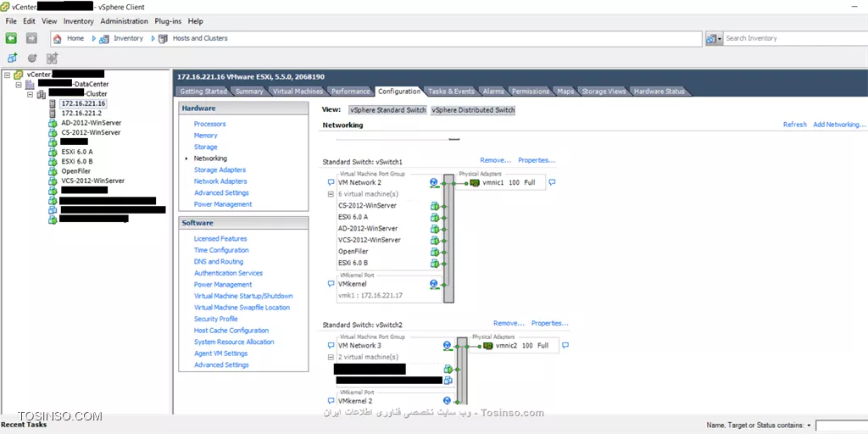Open Properties for vSwitch2

click(x=549, y=323)
